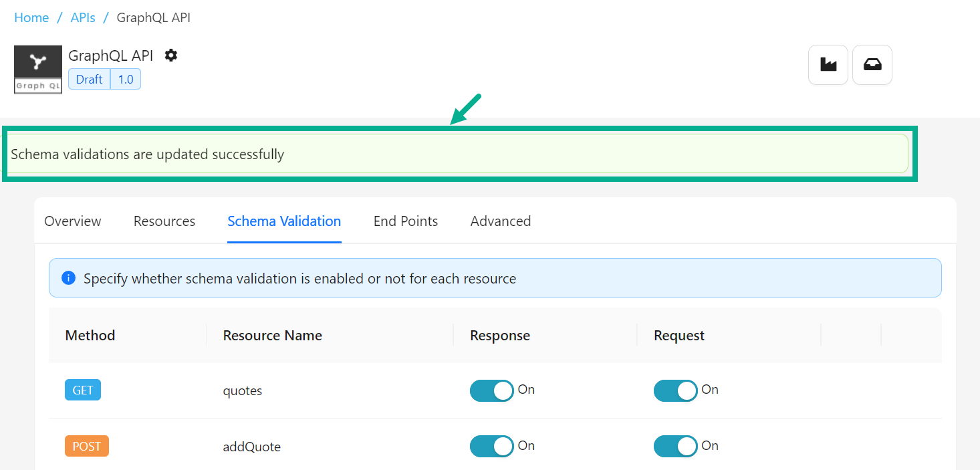Open the Resources tab

[164, 221]
